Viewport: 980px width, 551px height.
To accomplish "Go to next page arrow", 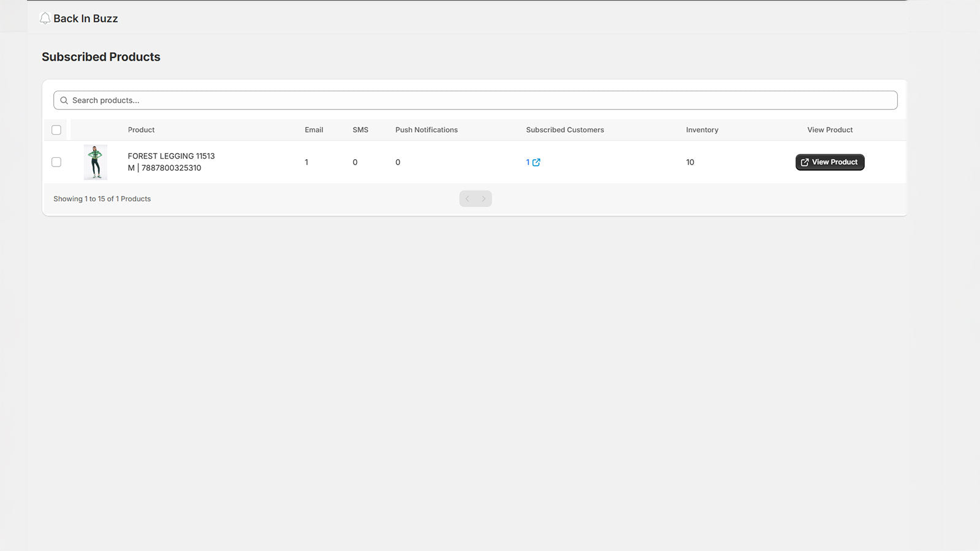I will tap(484, 199).
